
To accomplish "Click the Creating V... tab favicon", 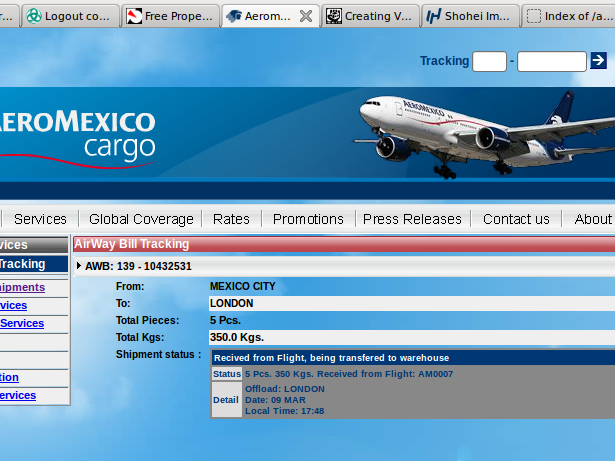I will pyautogui.click(x=334, y=16).
